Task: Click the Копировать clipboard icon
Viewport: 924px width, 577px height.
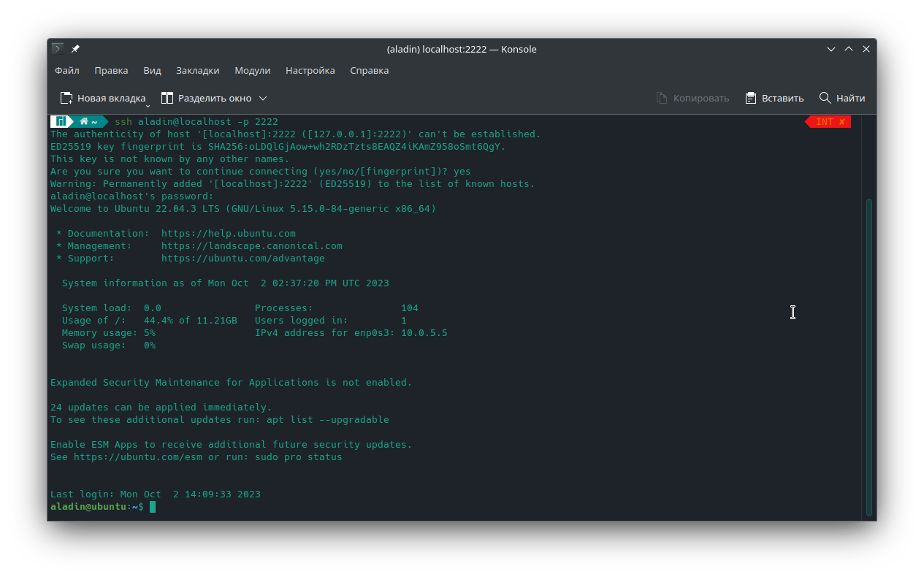Action: pyautogui.click(x=662, y=97)
